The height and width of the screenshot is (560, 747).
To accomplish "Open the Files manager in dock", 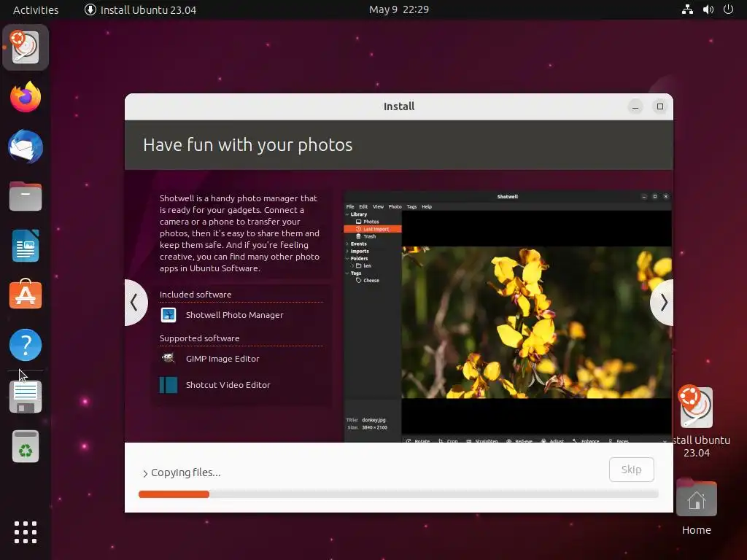I will (26, 196).
